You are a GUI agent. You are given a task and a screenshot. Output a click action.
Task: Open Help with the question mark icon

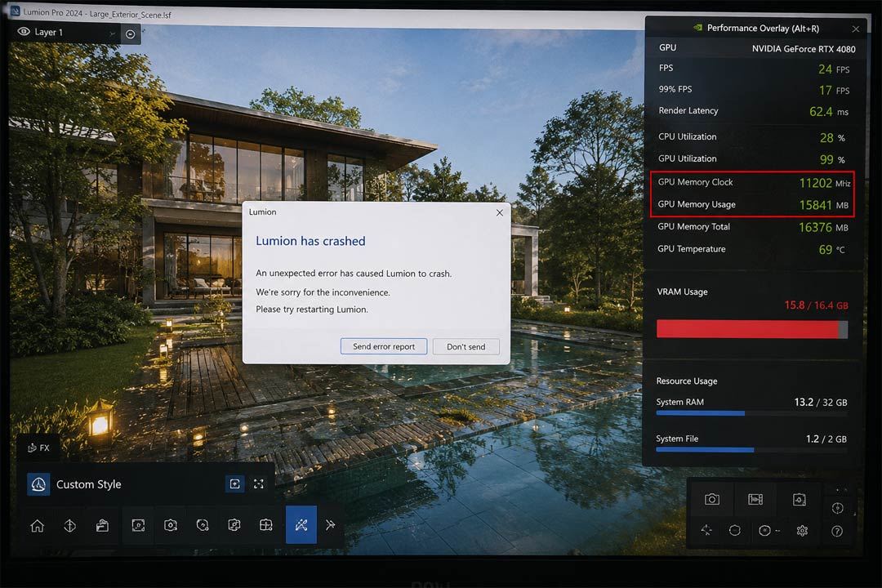click(837, 531)
